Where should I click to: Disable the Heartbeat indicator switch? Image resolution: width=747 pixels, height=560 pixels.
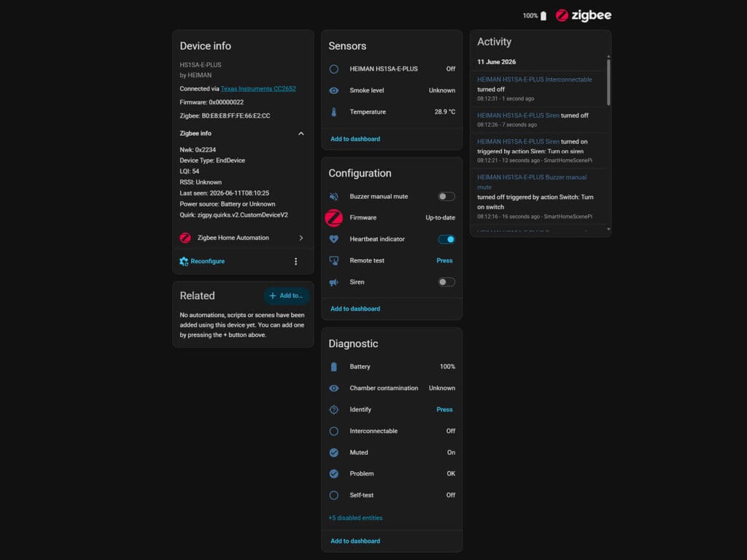[446, 239]
